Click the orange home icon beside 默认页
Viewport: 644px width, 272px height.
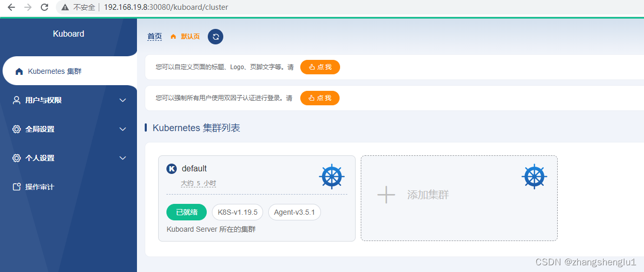tap(173, 37)
